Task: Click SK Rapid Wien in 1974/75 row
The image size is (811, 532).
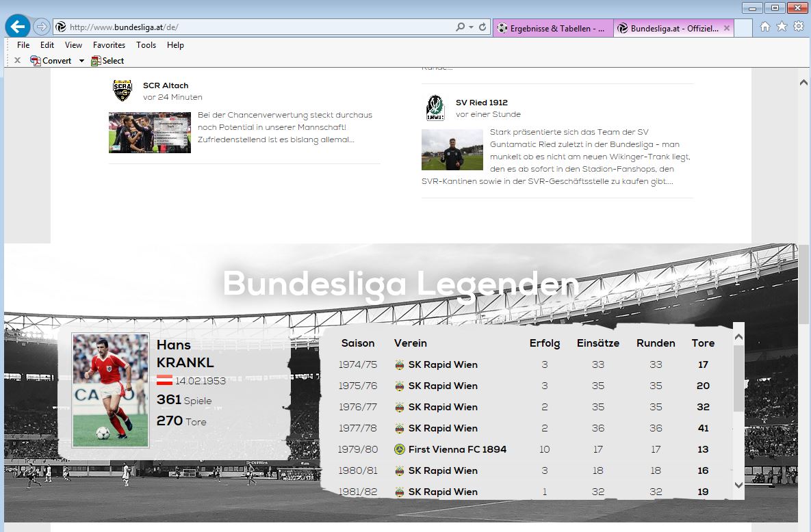Action: [443, 365]
